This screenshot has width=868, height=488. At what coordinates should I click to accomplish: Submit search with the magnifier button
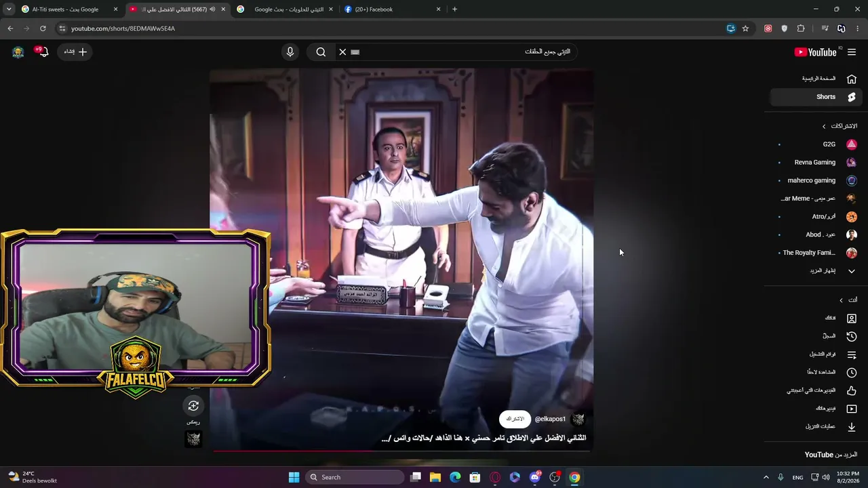click(x=321, y=52)
